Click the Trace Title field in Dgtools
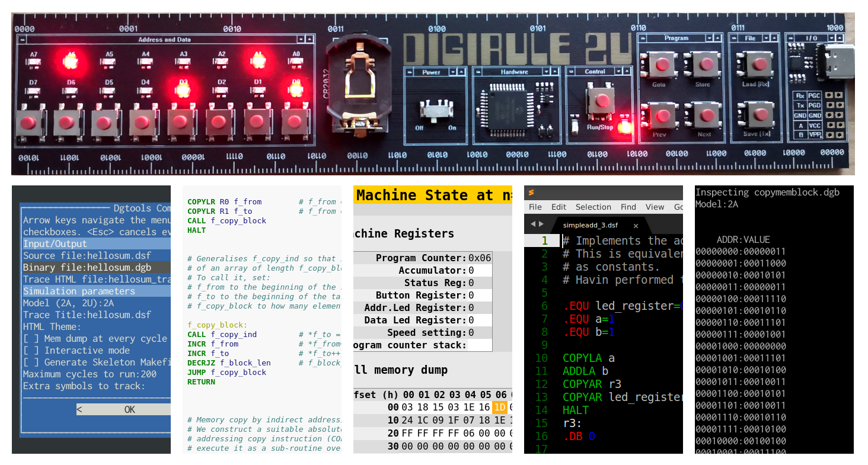868x465 pixels. tap(97, 315)
